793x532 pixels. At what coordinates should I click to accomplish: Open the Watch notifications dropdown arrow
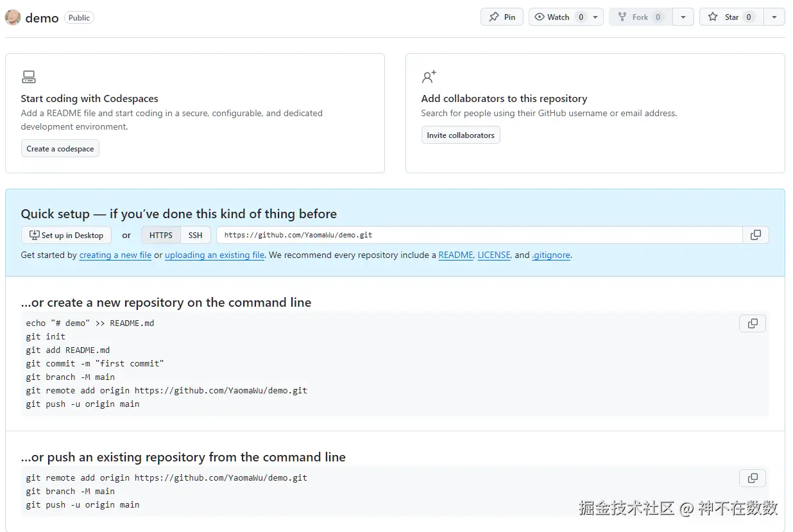tap(596, 17)
